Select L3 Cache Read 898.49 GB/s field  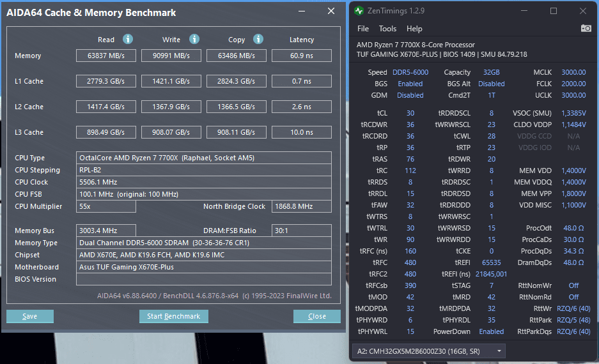(106, 132)
